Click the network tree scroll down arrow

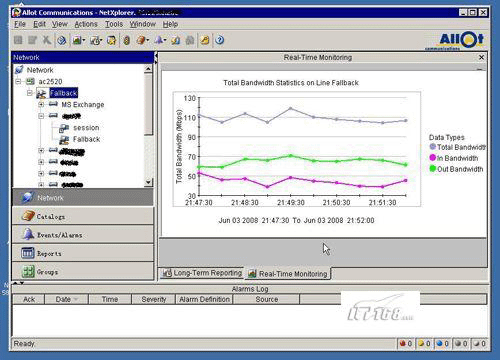tap(148, 182)
